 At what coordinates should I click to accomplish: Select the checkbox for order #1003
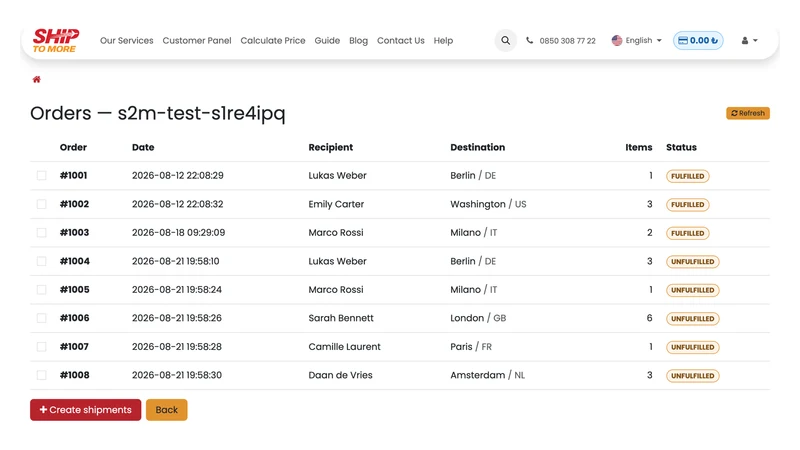click(41, 233)
